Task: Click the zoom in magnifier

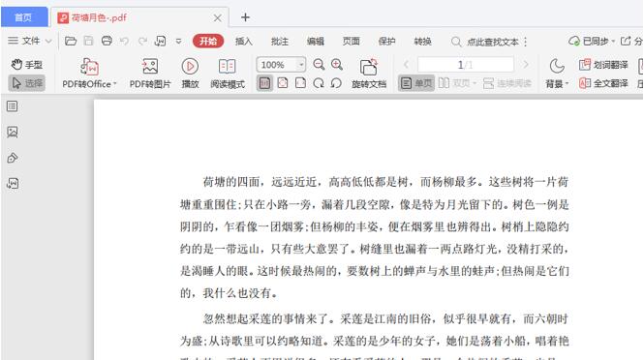Action: [337, 65]
